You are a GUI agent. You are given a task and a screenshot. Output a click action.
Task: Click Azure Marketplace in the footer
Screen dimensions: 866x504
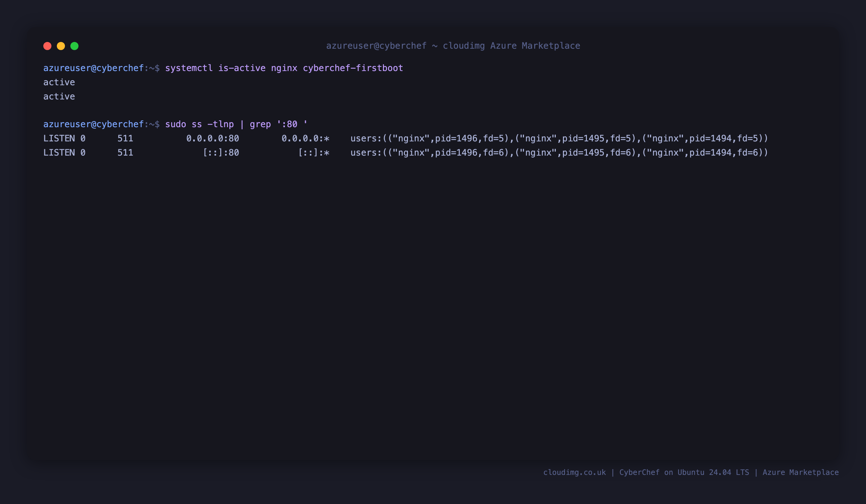pyautogui.click(x=801, y=473)
